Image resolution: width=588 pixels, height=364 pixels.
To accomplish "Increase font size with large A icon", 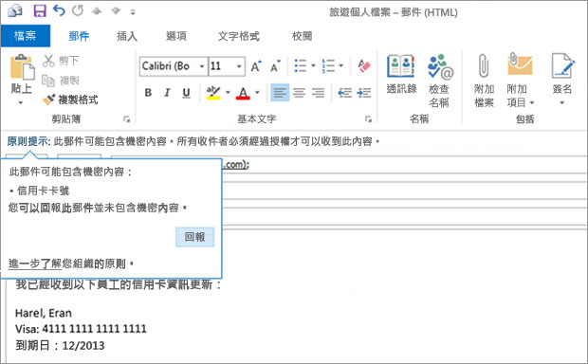I will point(256,66).
